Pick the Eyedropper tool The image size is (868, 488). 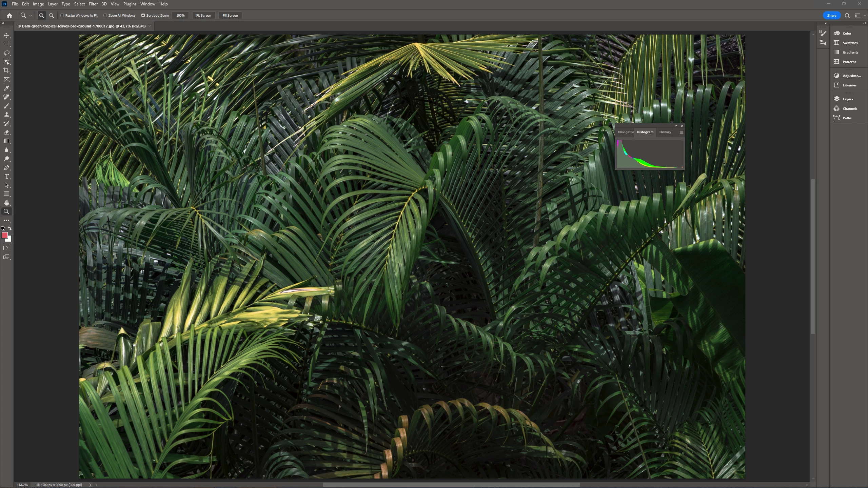6,88
